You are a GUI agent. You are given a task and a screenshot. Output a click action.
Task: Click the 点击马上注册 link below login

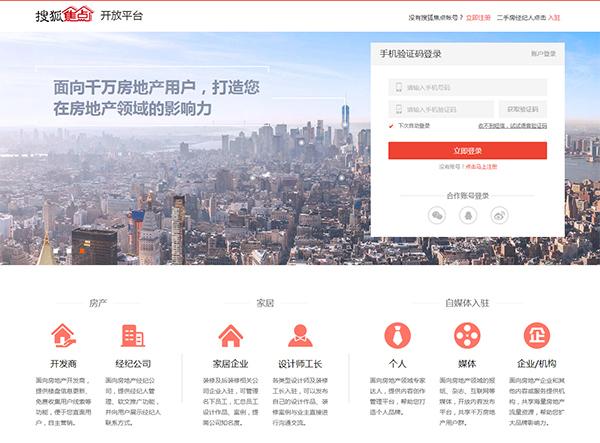point(480,167)
